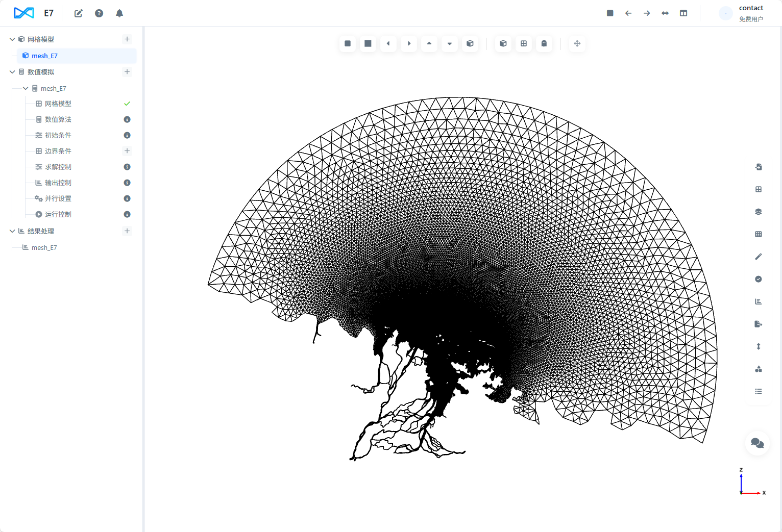Click the move arrows pan tool icon
782x532 pixels.
point(577,44)
